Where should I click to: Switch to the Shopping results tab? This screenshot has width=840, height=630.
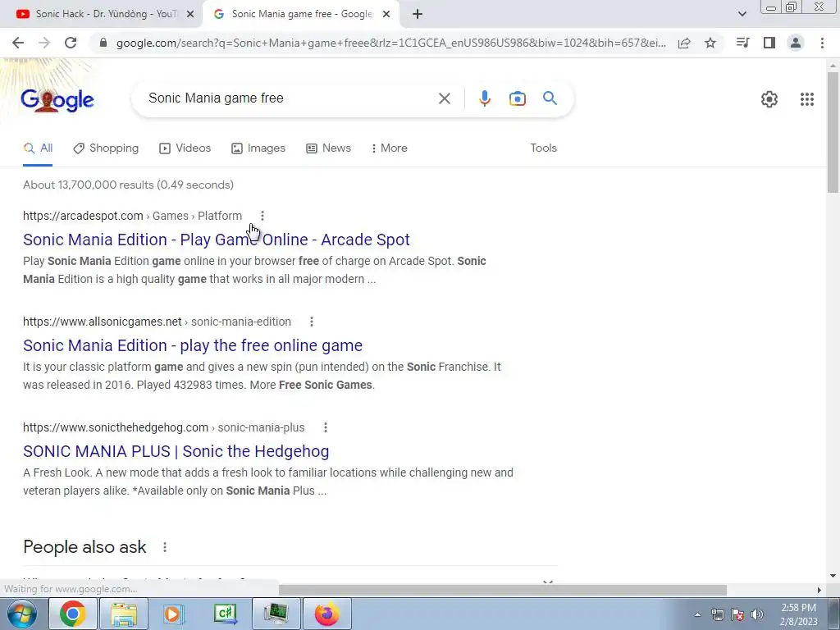[106, 148]
